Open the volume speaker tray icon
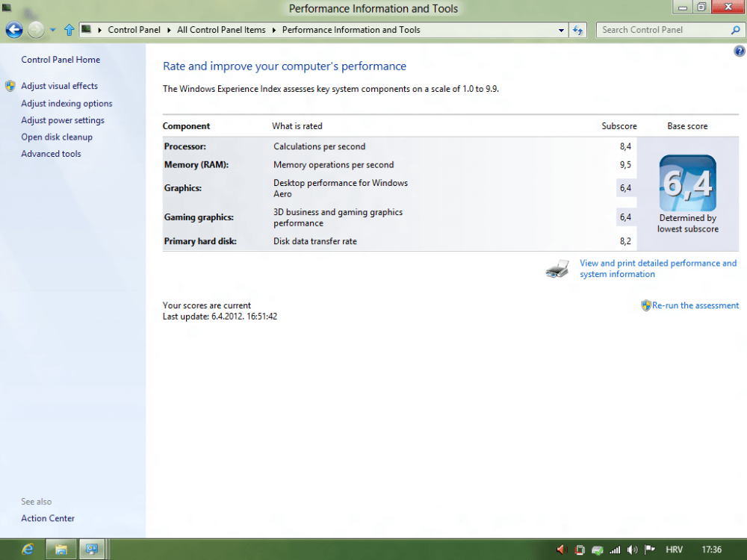 (632, 550)
